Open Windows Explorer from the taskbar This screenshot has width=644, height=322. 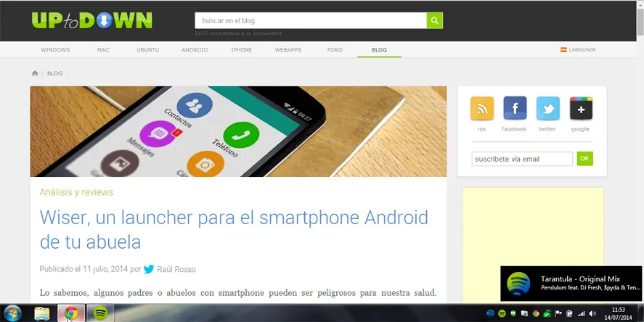(42, 314)
